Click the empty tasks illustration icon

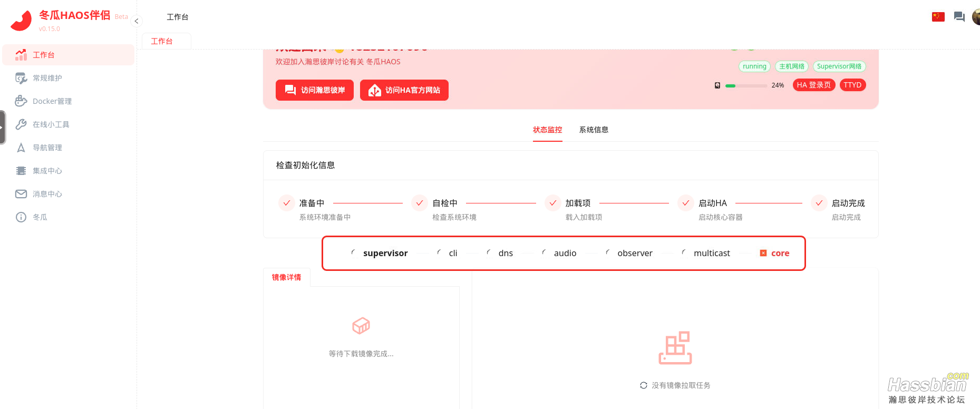(675, 348)
